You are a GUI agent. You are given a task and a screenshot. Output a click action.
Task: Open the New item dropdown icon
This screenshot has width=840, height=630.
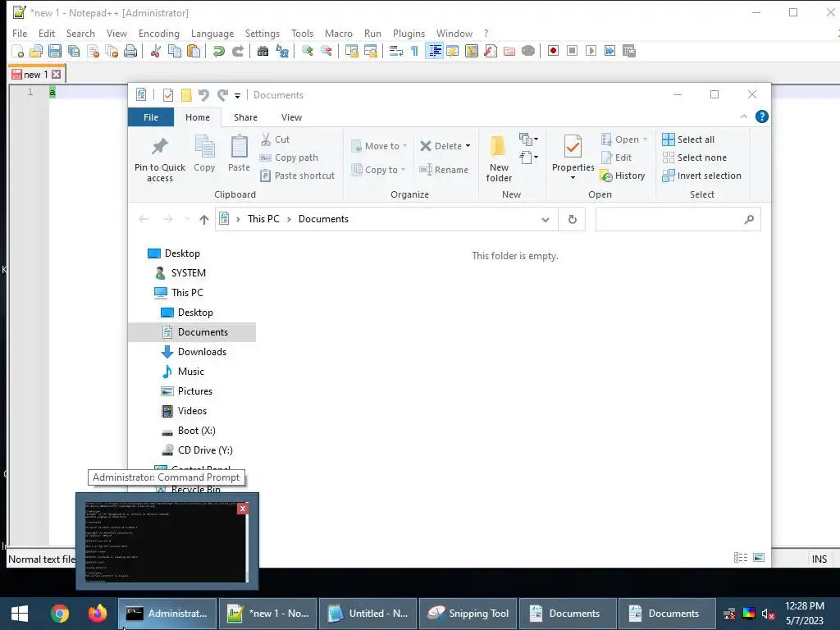(528, 139)
